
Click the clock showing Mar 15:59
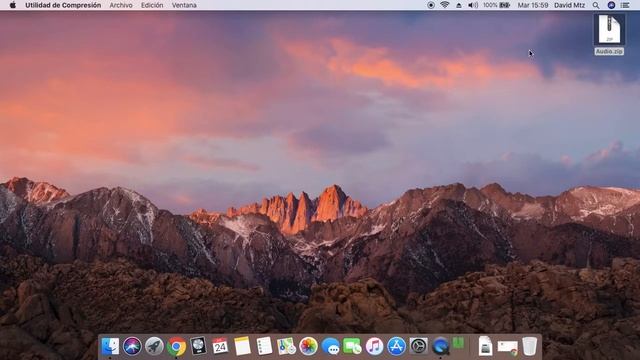pos(533,5)
